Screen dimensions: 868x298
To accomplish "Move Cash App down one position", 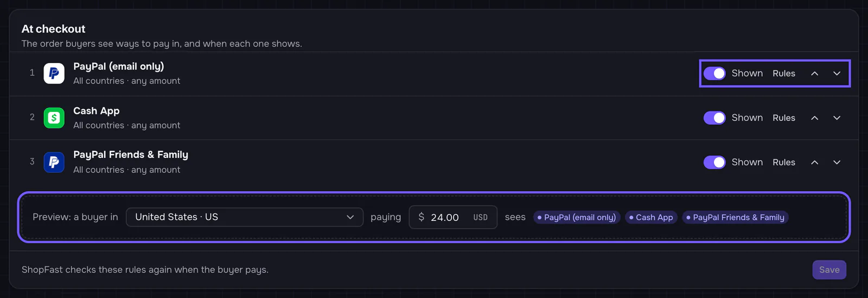I will pos(837,118).
